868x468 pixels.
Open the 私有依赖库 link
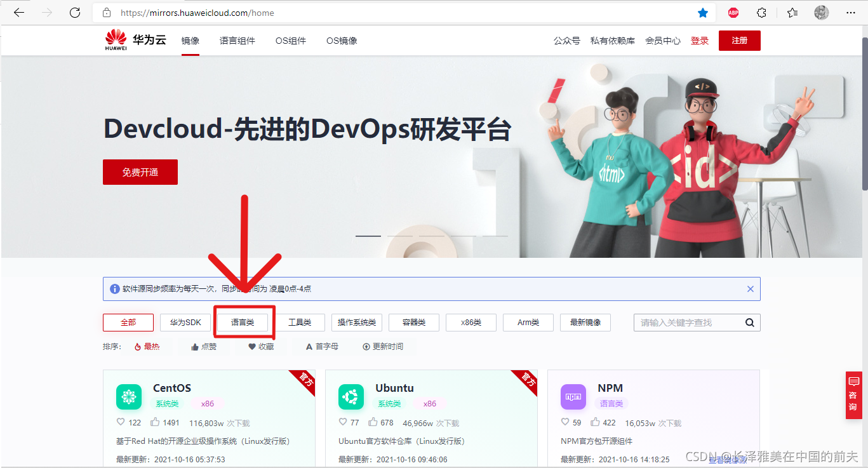click(613, 41)
